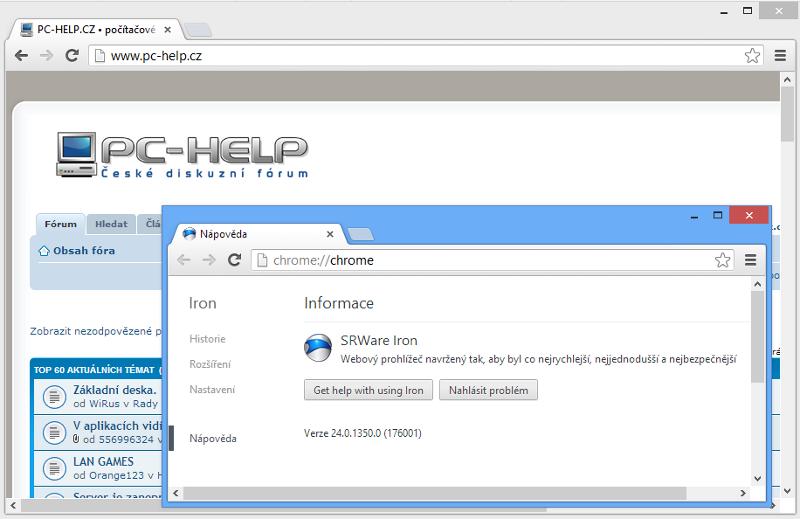Click the attachment paperclip icon by 556996324
Viewport: 800px width, 519px height.
pyautogui.click(x=76, y=439)
